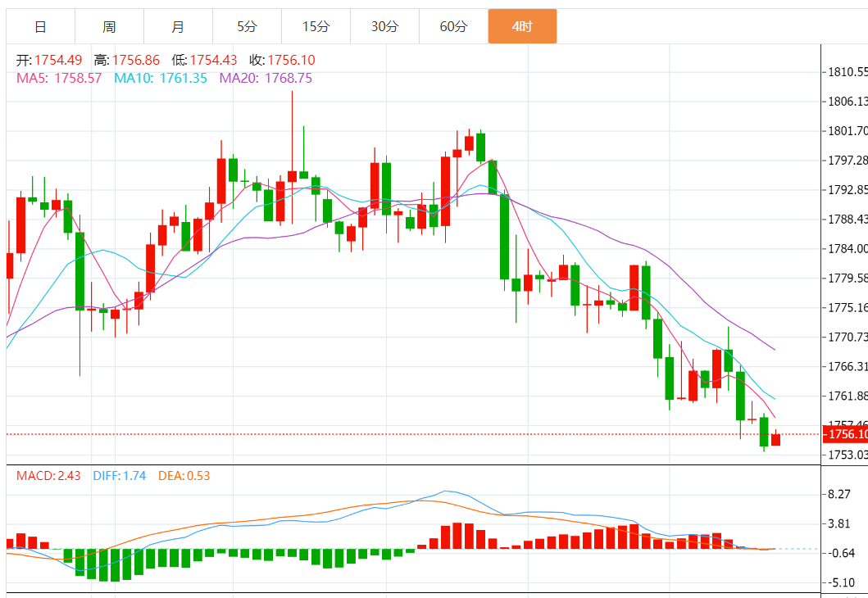Open the 月 monthly timeframe tab
The width and height of the screenshot is (868, 598).
click(178, 26)
